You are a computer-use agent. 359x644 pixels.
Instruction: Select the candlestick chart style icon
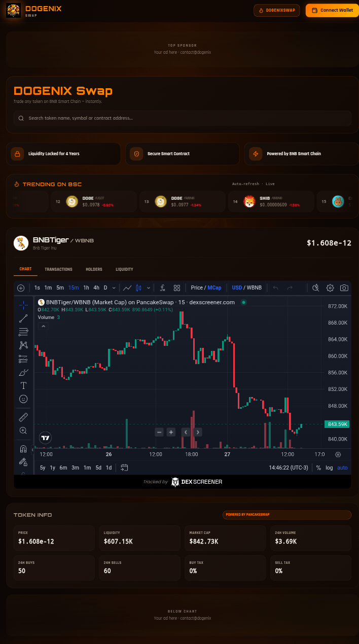139,288
